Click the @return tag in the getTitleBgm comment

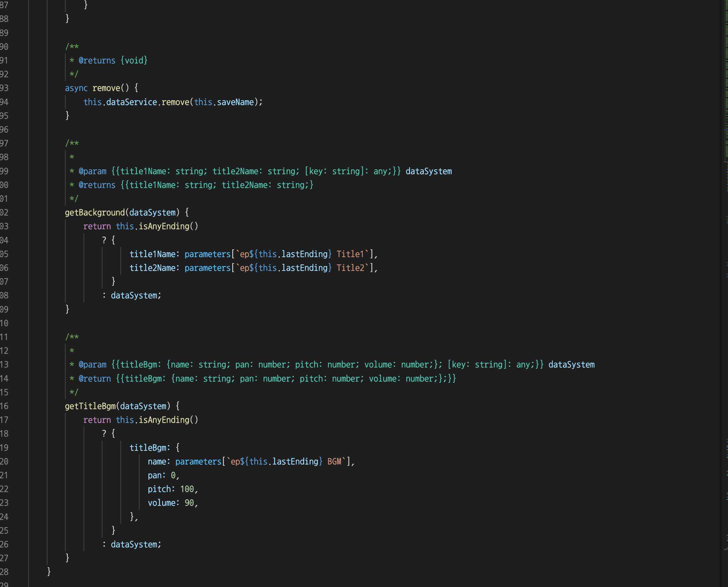click(95, 379)
